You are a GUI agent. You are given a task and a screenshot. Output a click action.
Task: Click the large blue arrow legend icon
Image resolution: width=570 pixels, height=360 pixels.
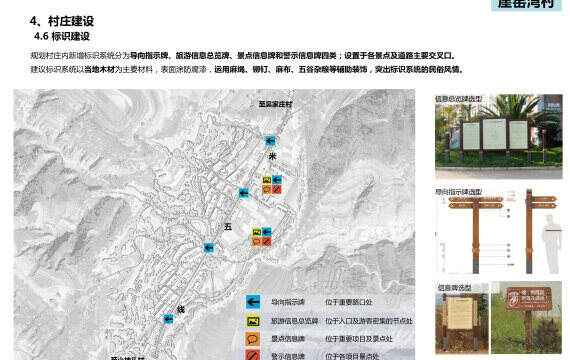pyautogui.click(x=253, y=302)
